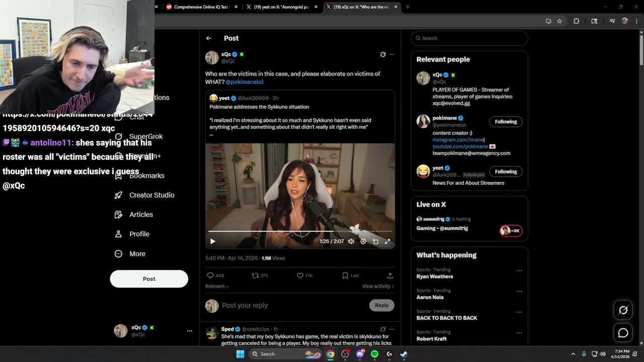Open options for Aaron Nola trend
644x362 pixels.
[x=519, y=291]
